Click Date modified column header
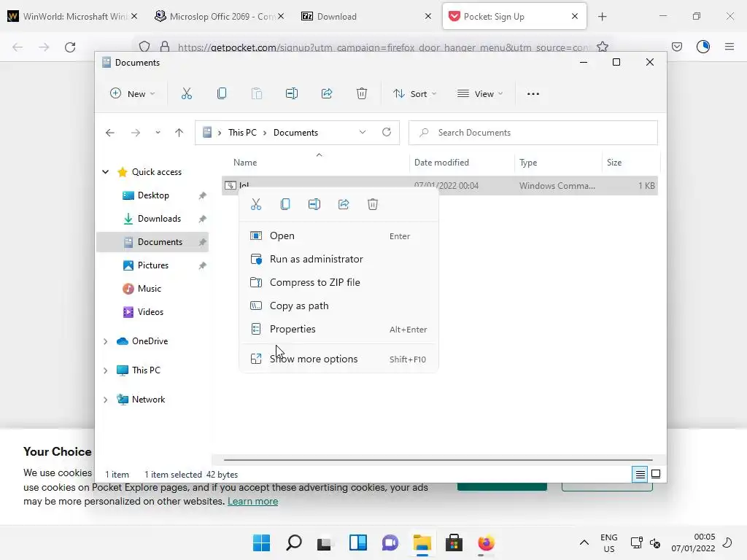The width and height of the screenshot is (747, 560). 462,163
